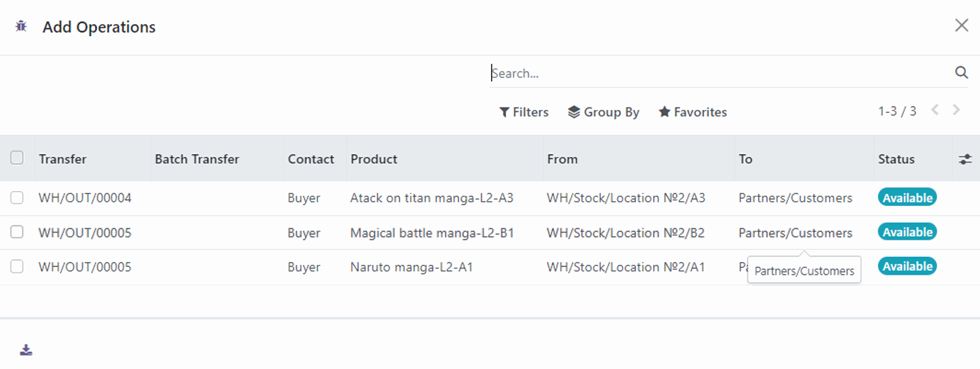Toggle select-all checkbox in header
The image size is (980, 369).
pyautogui.click(x=17, y=158)
